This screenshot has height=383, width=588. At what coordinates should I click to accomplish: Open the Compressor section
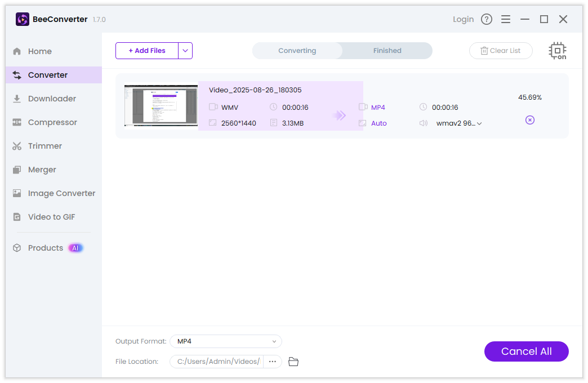(52, 122)
